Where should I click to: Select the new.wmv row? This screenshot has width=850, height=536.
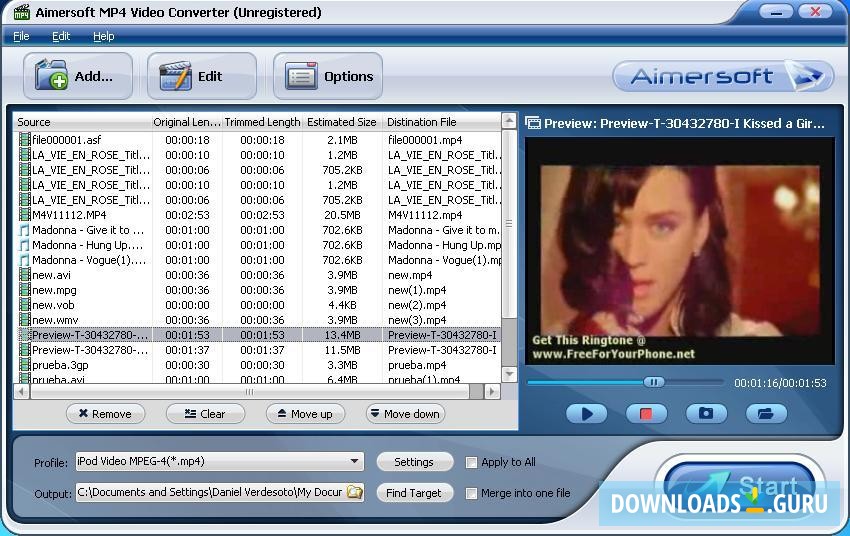point(257,320)
